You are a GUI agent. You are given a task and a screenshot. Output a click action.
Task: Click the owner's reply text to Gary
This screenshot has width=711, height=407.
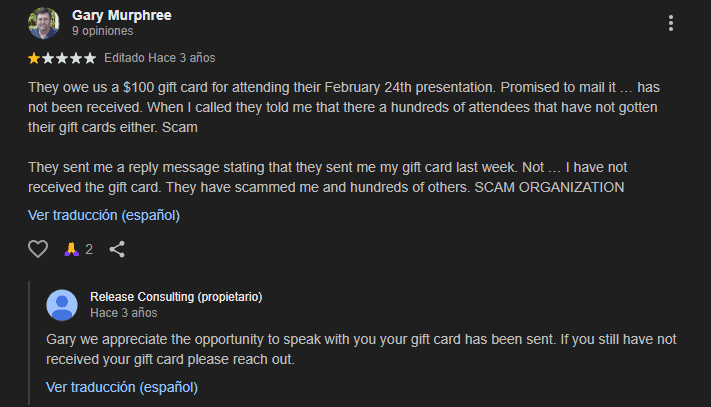tap(360, 349)
